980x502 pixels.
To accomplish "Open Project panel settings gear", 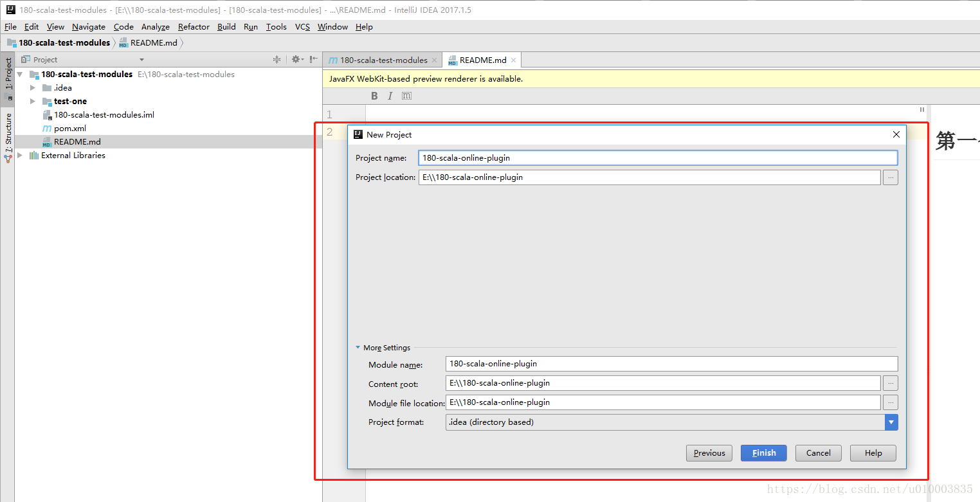I will (297, 60).
